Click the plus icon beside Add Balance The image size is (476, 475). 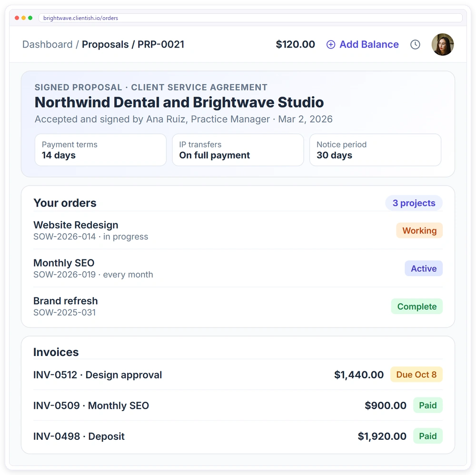click(331, 45)
